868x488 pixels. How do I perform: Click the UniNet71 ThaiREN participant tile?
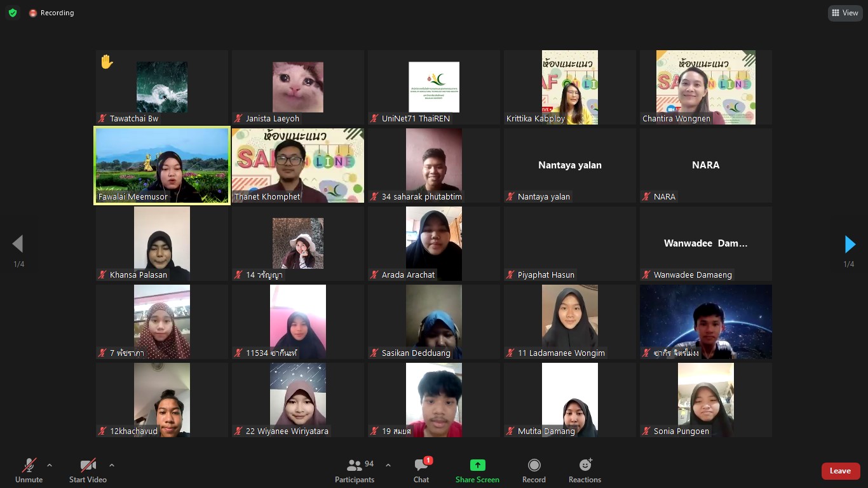[x=433, y=87]
